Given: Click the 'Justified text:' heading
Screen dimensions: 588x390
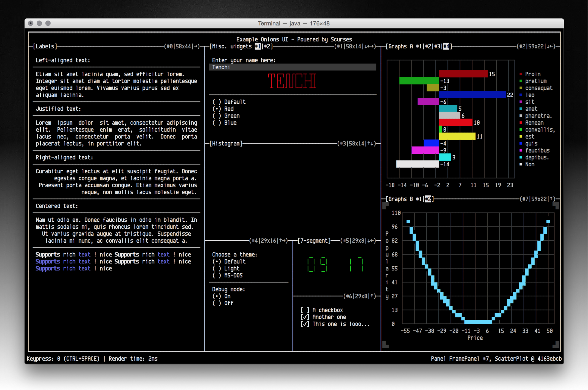Looking at the screenshot, I should [x=58, y=109].
